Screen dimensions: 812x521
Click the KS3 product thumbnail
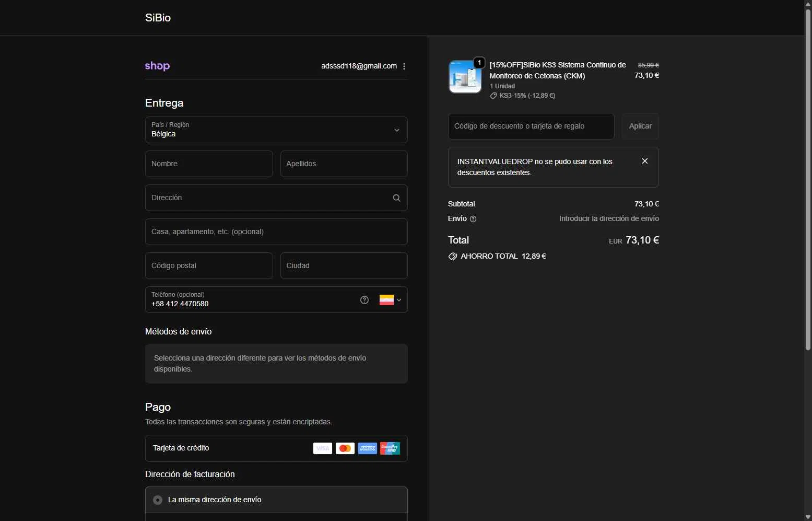pos(465,77)
